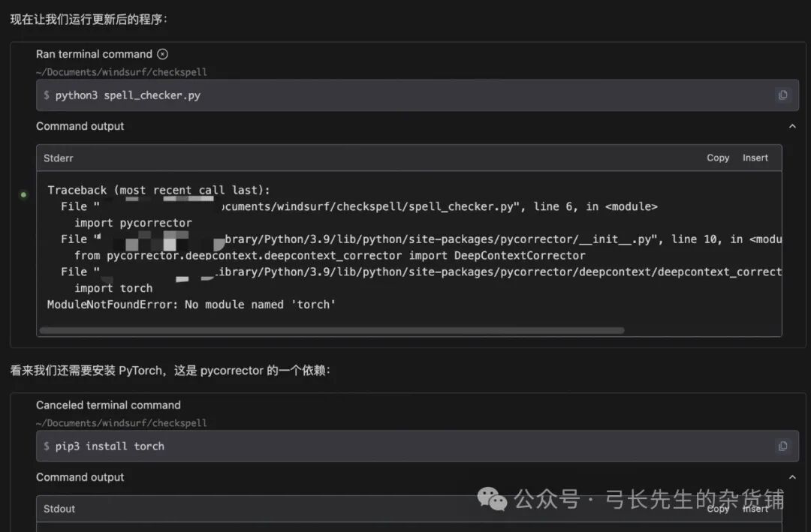Collapse the Command output under pip3 install
Viewport: 811px width, 532px height.
tap(792, 477)
